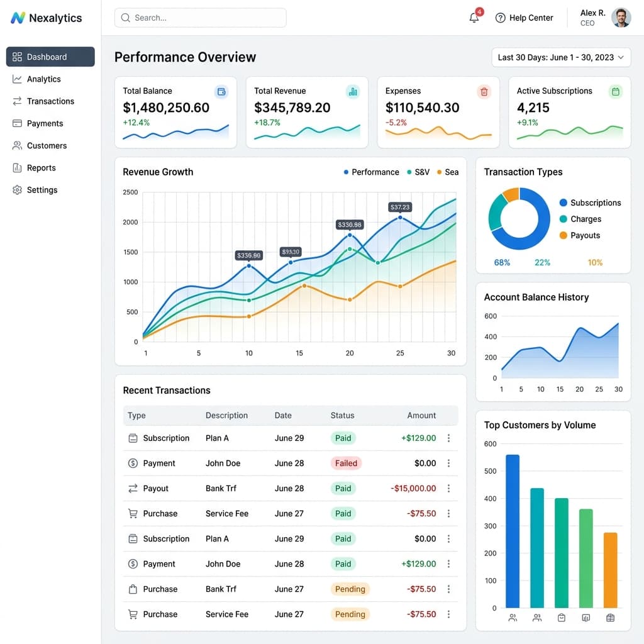Image resolution: width=644 pixels, height=644 pixels.
Task: Click the Expenses trash icon
Action: pos(484,91)
